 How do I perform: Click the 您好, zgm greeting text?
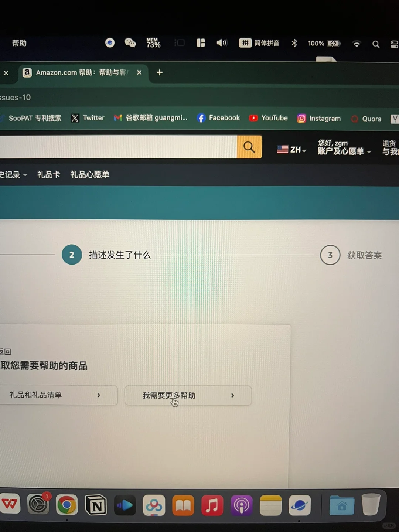pyautogui.click(x=333, y=143)
